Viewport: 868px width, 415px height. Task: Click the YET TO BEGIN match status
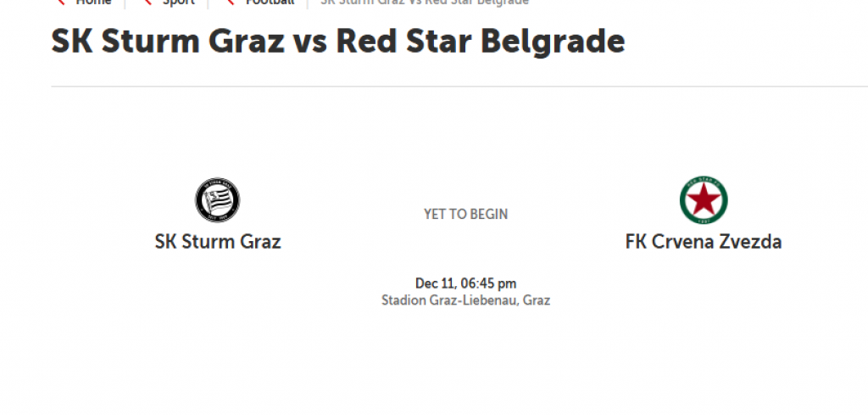coord(466,215)
